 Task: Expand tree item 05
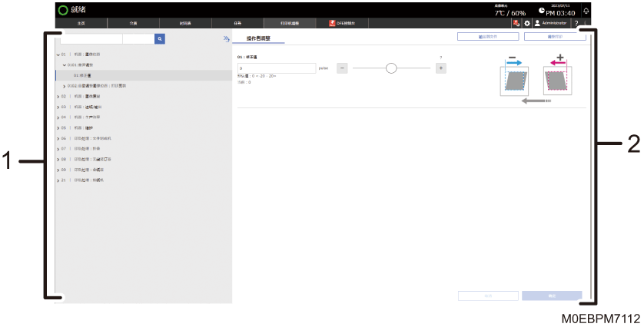[58, 128]
